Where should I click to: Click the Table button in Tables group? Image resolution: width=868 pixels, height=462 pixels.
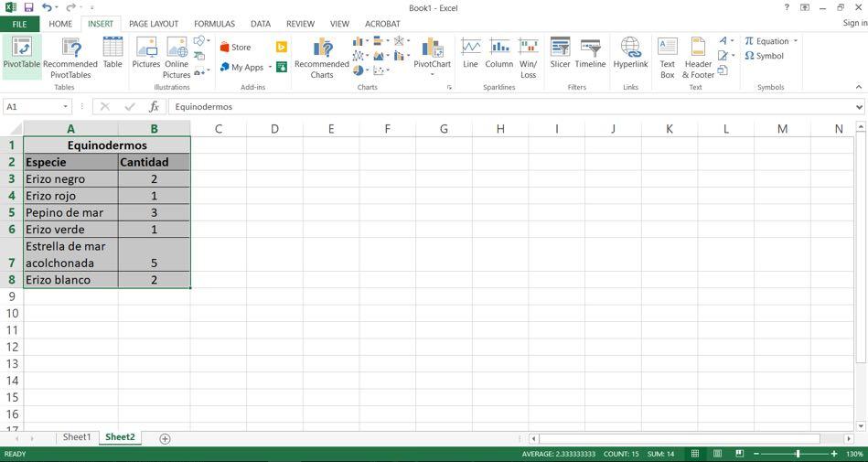(x=113, y=53)
